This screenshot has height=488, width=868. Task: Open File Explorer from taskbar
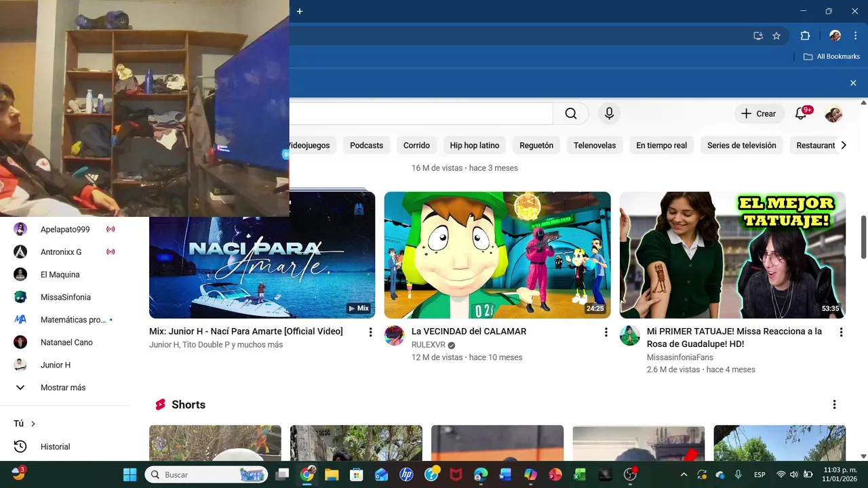332,474
